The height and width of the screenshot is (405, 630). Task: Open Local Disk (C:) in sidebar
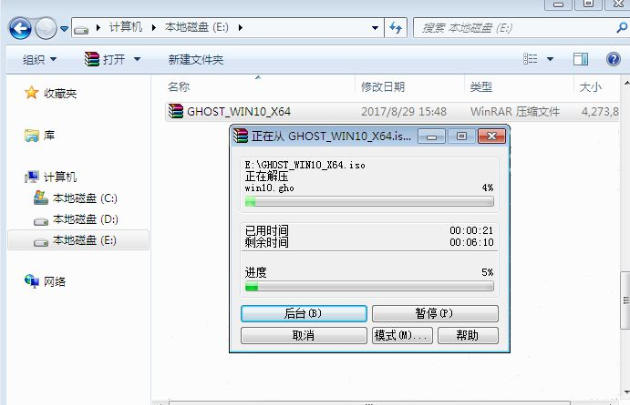pyautogui.click(x=84, y=198)
